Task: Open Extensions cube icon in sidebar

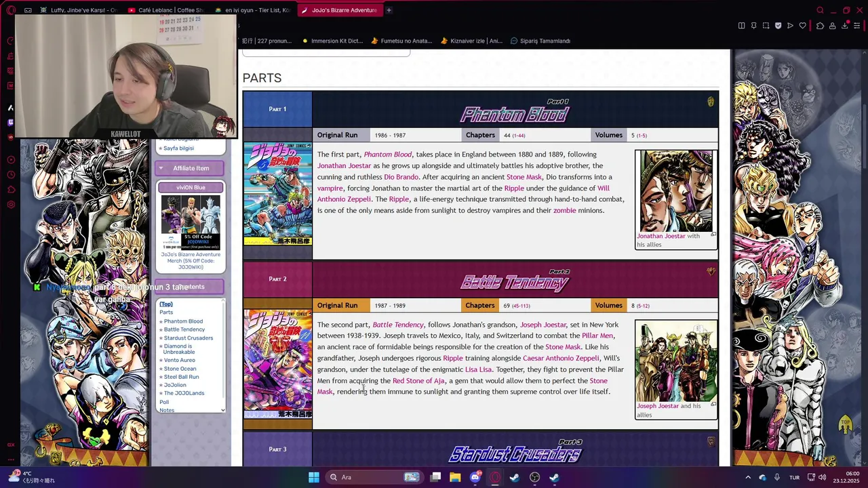Action: coord(11,190)
